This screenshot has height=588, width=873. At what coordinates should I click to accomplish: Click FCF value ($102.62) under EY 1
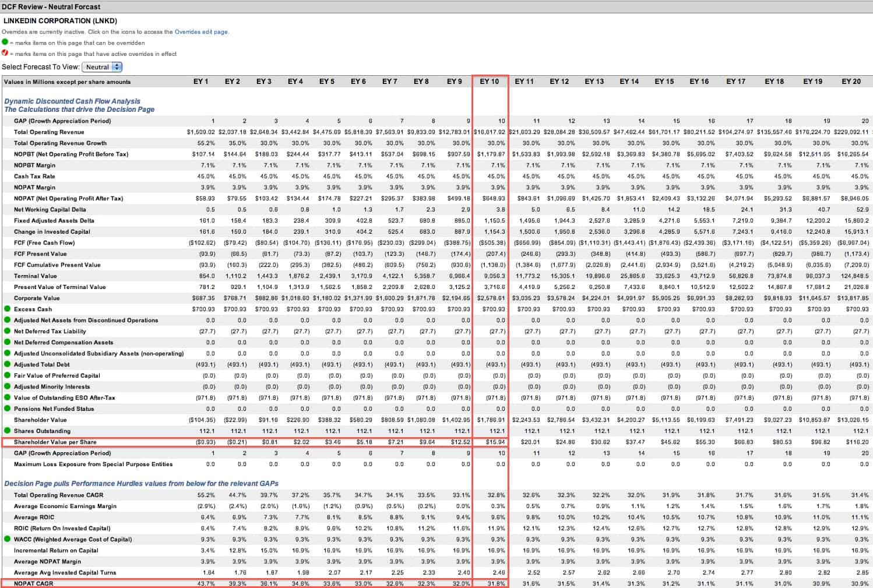click(202, 243)
